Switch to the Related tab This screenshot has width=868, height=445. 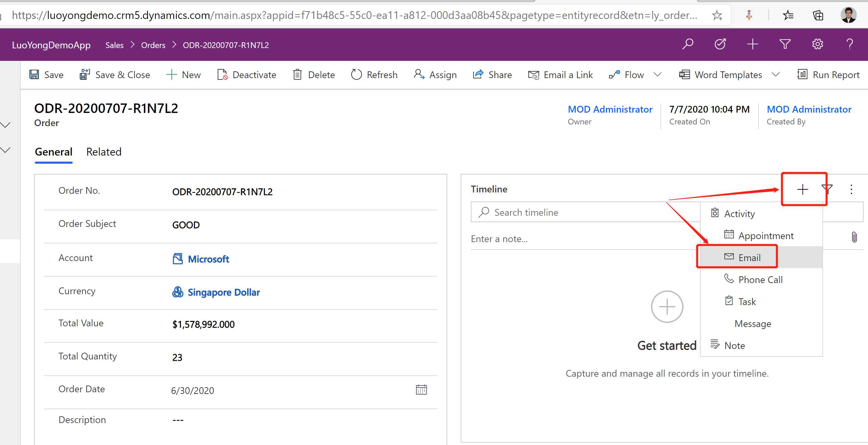[x=103, y=151]
